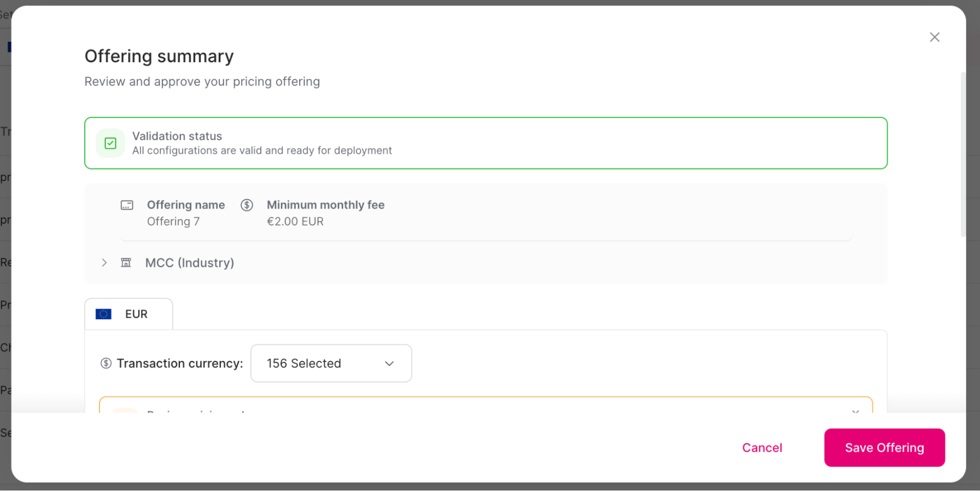Image resolution: width=980 pixels, height=491 pixels.
Task: Click the green validation checkmark icon
Action: click(110, 143)
